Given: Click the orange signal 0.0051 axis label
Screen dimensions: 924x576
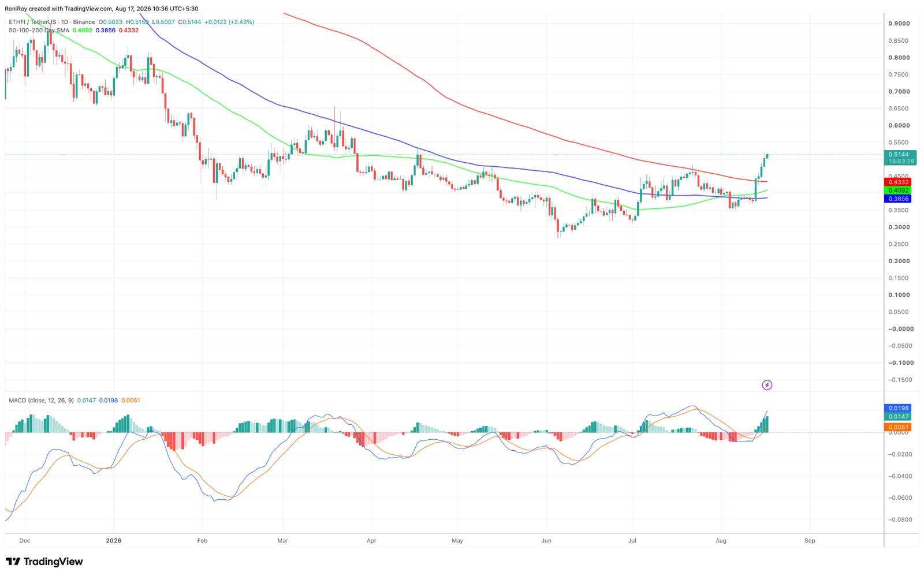Looking at the screenshot, I should pos(898,427).
